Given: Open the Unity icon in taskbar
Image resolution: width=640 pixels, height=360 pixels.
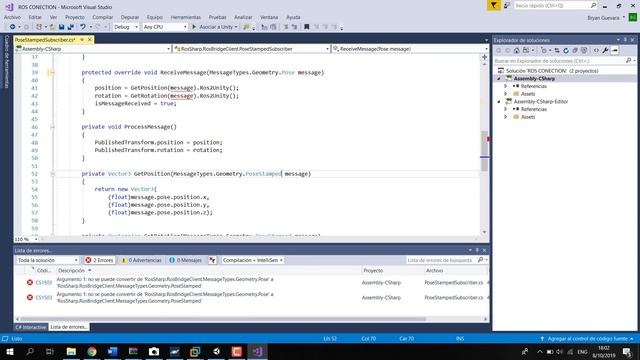Looking at the screenshot, I should pyautogui.click(x=216, y=351).
